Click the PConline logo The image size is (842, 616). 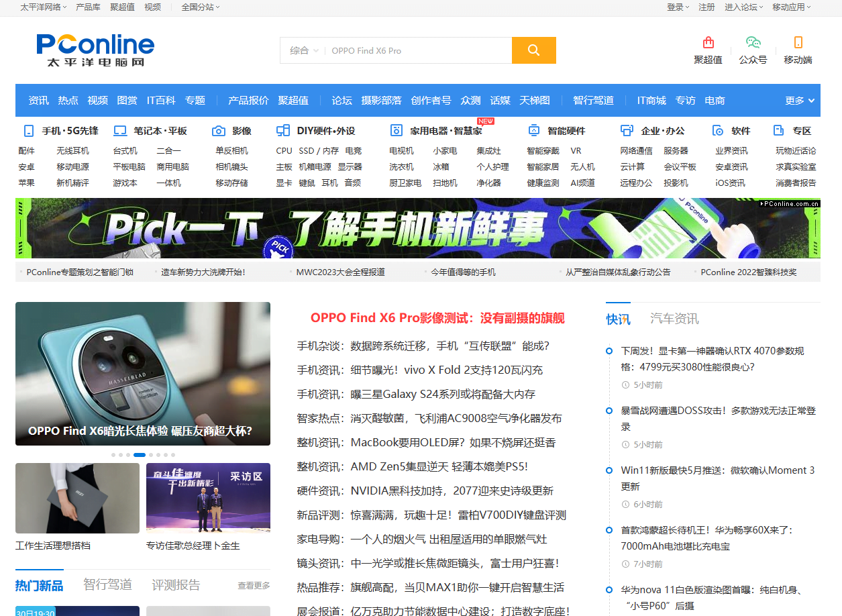click(95, 50)
